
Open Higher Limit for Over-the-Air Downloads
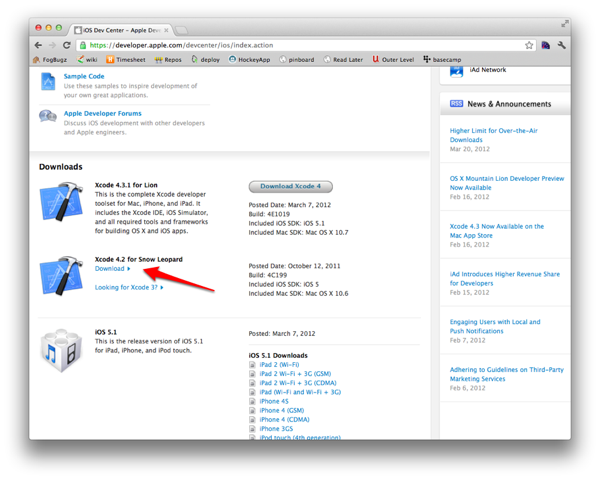[494, 135]
